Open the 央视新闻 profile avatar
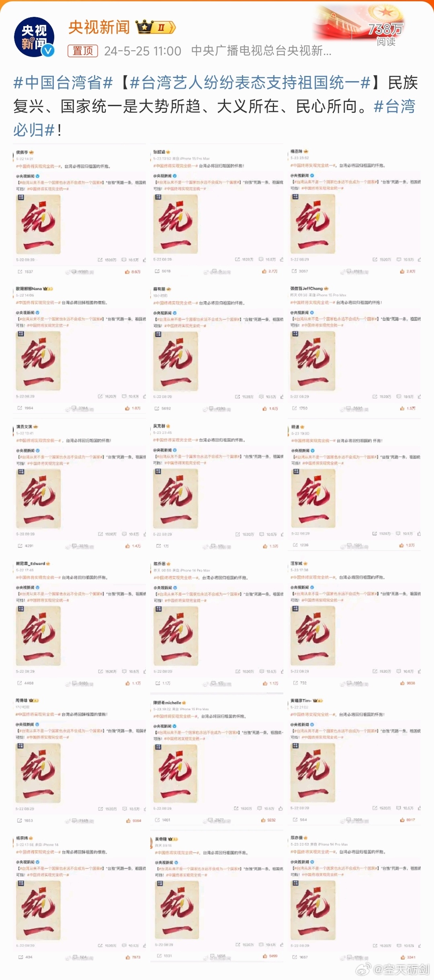Viewport: 434px width, 980px height. [34, 37]
